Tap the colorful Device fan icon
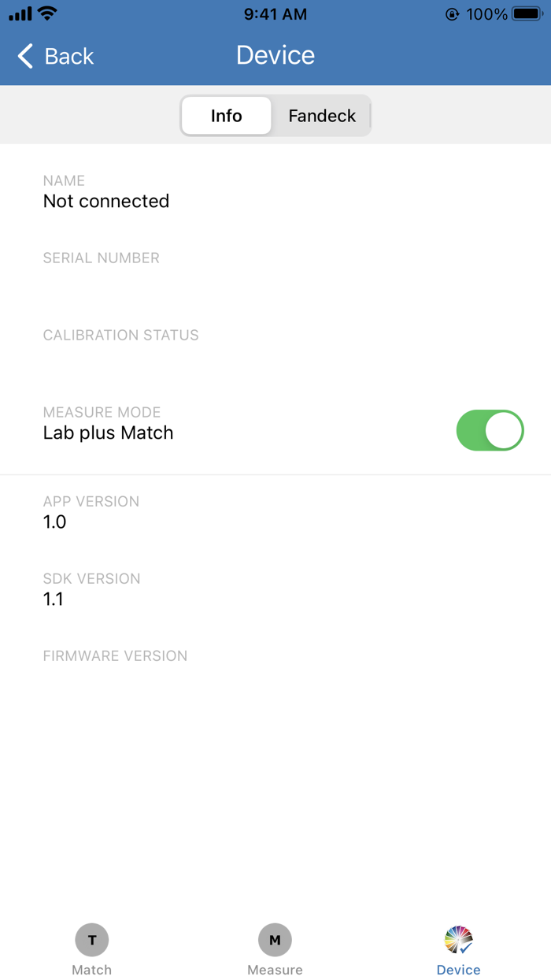Image resolution: width=551 pixels, height=980 pixels. (x=458, y=939)
